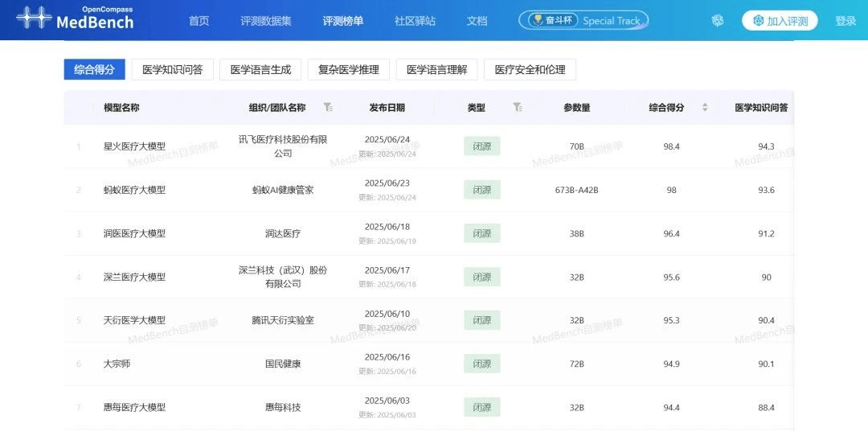Click the 98.4 overall score
The height and width of the screenshot is (432, 868).
(x=671, y=146)
